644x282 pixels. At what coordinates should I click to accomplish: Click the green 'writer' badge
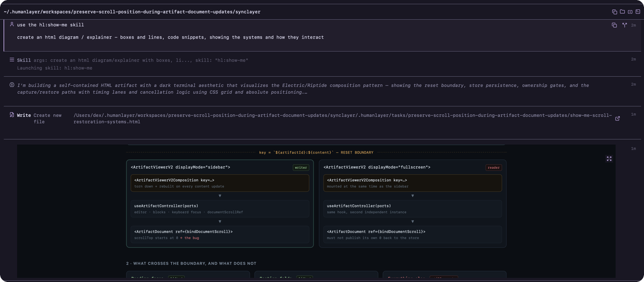point(301,168)
